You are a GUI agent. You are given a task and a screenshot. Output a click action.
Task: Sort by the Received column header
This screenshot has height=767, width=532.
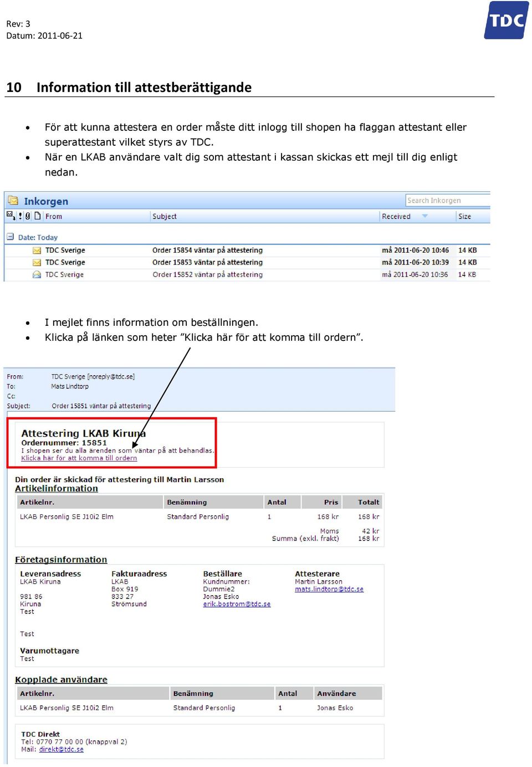396,217
